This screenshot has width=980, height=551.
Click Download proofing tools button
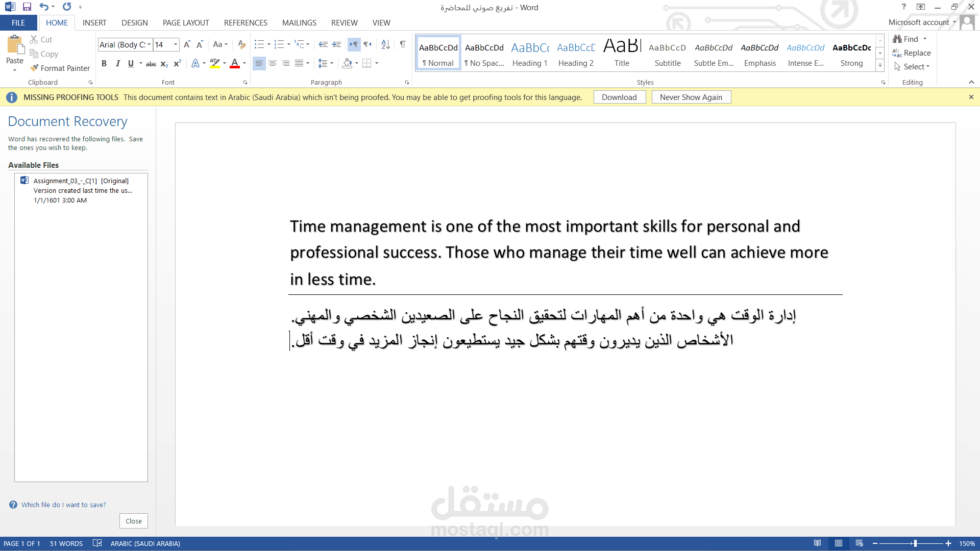coord(620,97)
